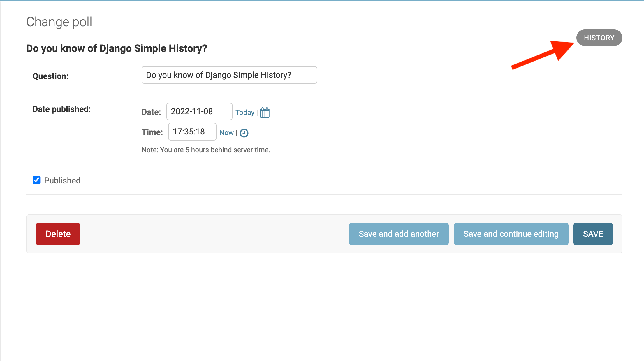Select the Time field showing 17:35:18

tap(192, 132)
